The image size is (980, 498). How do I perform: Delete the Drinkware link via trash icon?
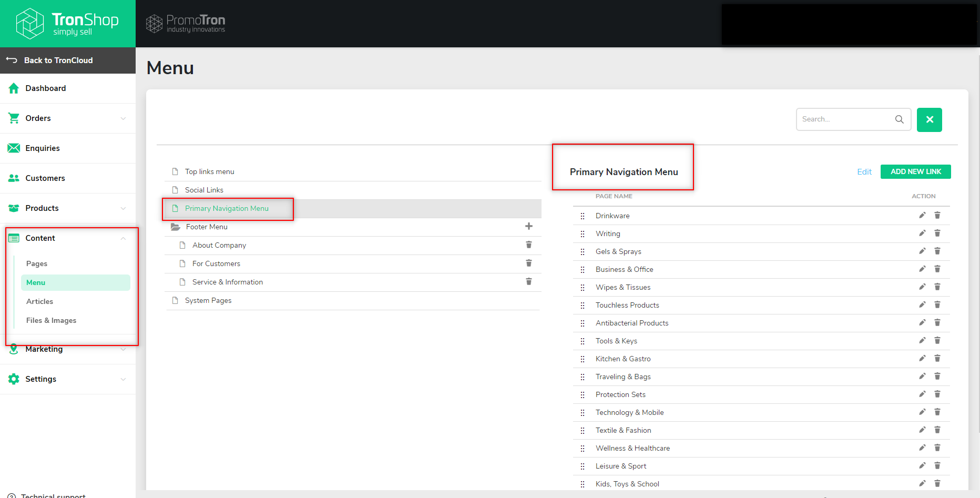click(937, 215)
